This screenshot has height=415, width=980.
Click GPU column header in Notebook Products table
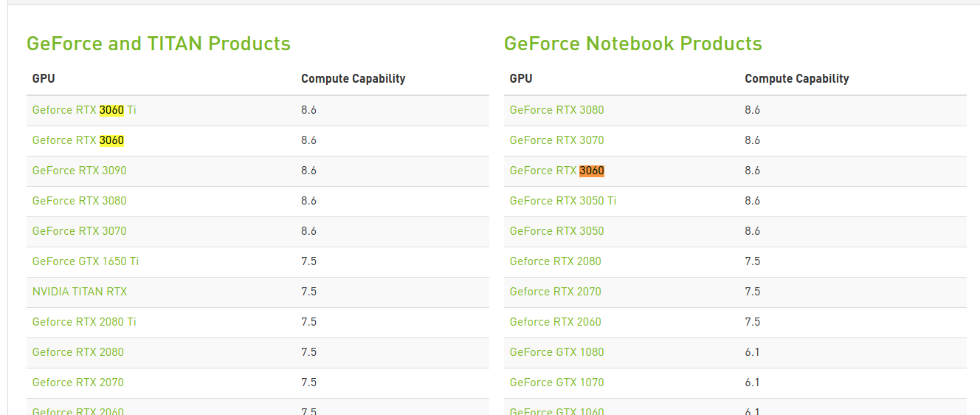(x=521, y=78)
